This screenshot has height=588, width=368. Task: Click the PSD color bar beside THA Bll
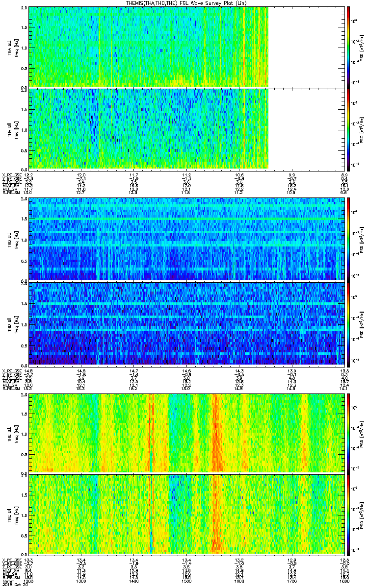(x=348, y=129)
